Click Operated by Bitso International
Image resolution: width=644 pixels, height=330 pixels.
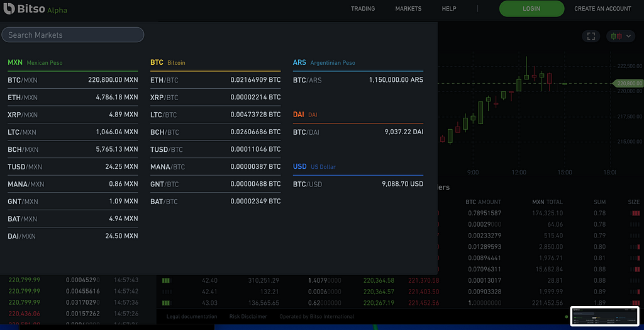(317, 316)
